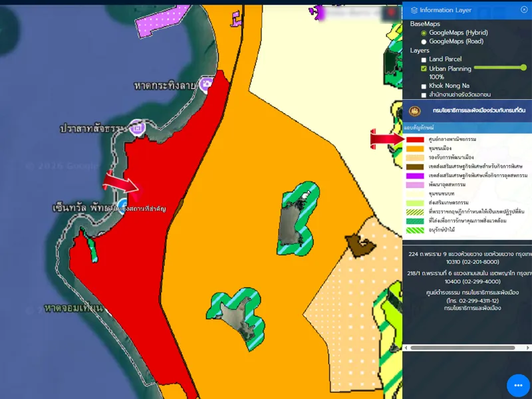Select GoogleMaps (Road) basemap radio button

coord(424,42)
